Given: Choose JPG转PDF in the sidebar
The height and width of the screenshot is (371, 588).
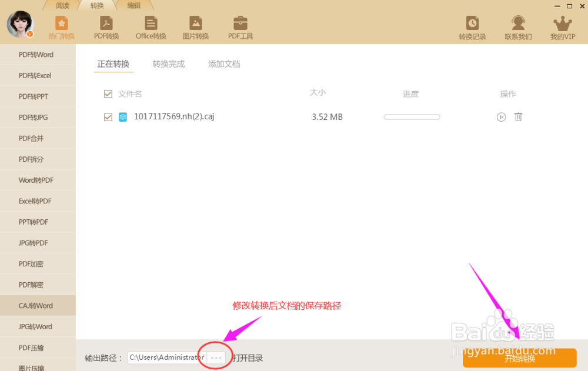Looking at the screenshot, I should (38, 243).
